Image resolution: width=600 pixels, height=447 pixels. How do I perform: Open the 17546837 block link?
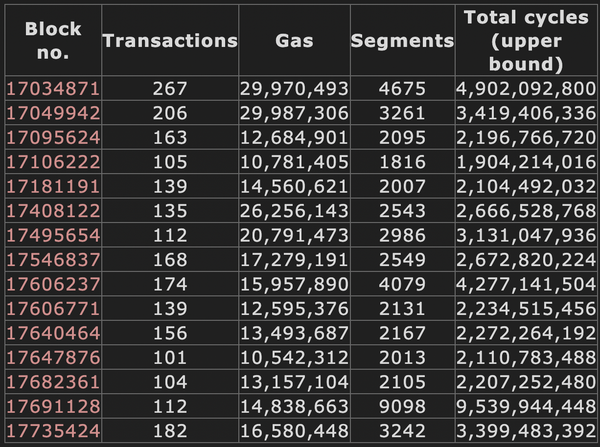(53, 260)
